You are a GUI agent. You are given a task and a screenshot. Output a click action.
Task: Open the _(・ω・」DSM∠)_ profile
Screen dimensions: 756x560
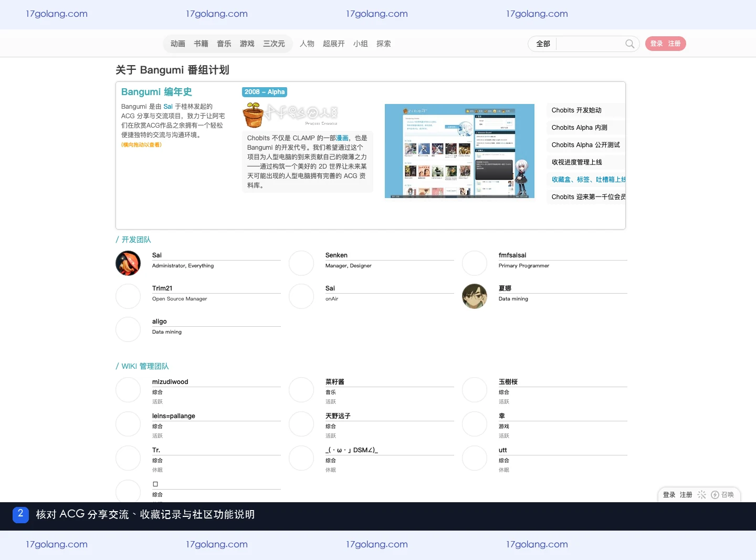click(x=352, y=450)
